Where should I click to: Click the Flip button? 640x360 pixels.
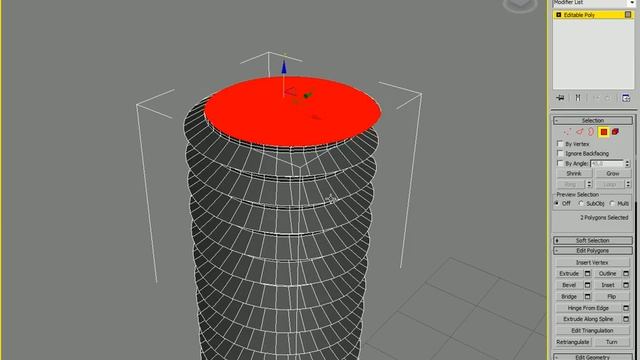611,296
